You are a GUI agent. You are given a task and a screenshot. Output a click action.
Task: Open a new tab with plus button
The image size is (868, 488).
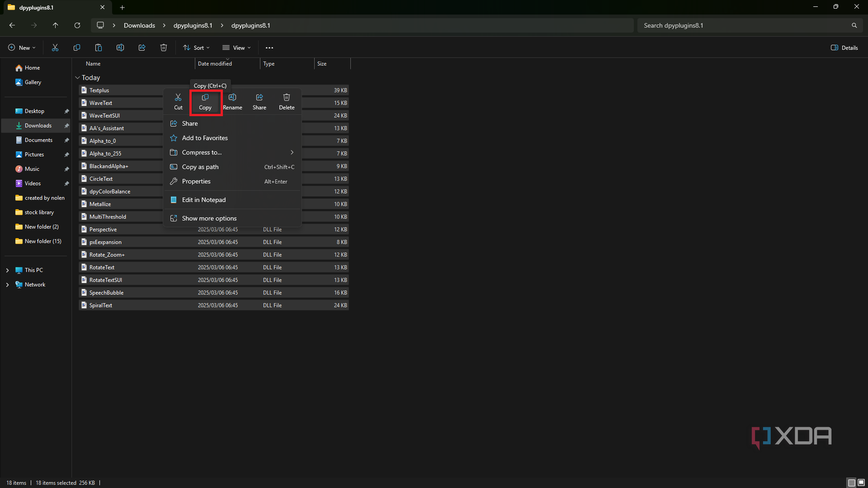point(122,8)
